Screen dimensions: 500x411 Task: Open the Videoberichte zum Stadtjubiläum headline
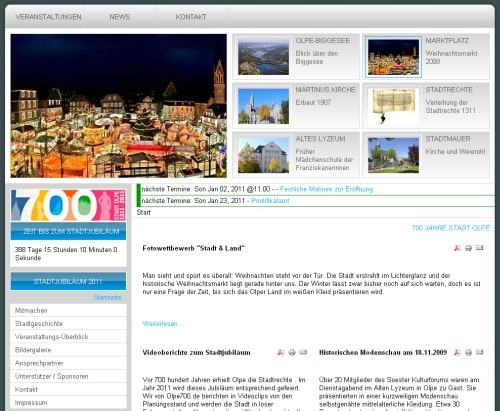pyautogui.click(x=196, y=353)
